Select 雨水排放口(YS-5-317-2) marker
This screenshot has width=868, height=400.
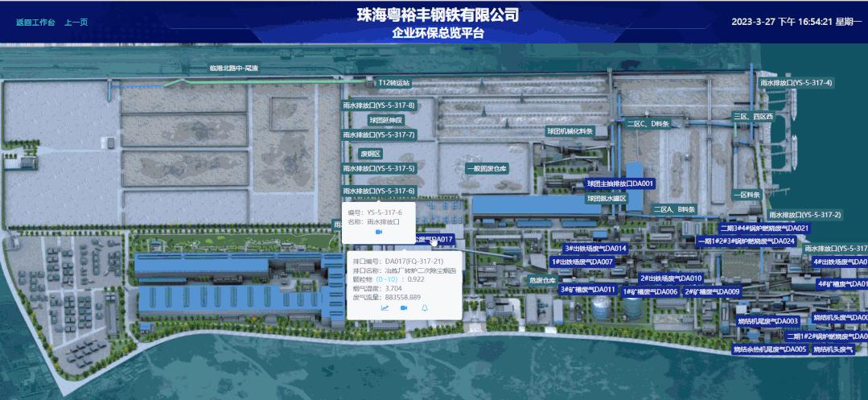(805, 215)
